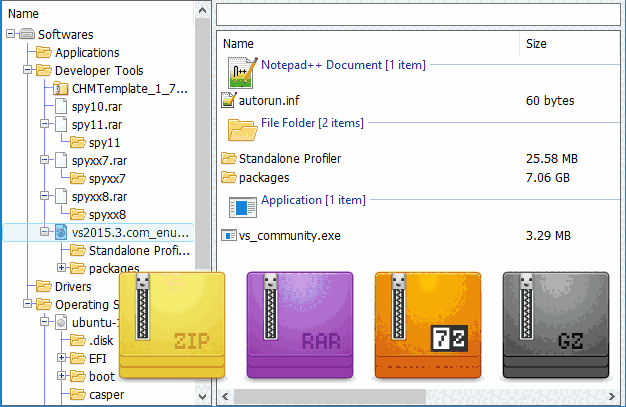Select the Standalone Profiler folder row
Image resolution: width=626 pixels, height=407 pixels.
419,158
